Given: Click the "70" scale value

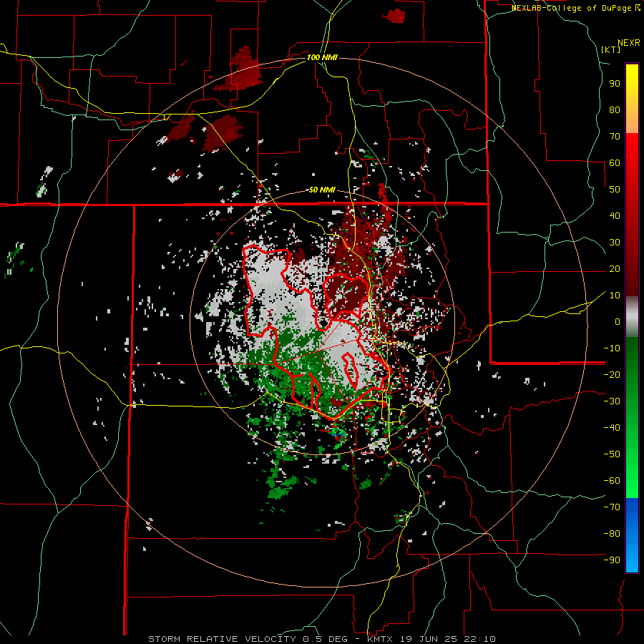Looking at the screenshot, I should point(615,137).
